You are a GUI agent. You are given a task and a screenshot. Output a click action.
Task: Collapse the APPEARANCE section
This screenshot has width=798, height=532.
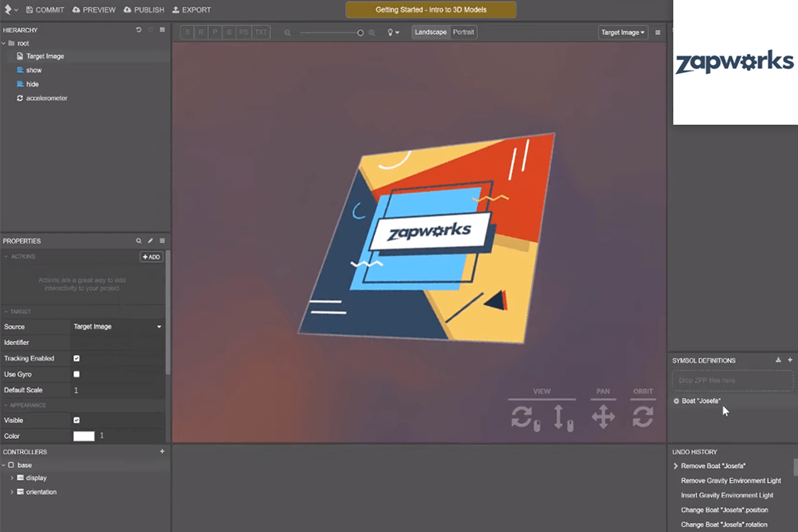point(6,406)
